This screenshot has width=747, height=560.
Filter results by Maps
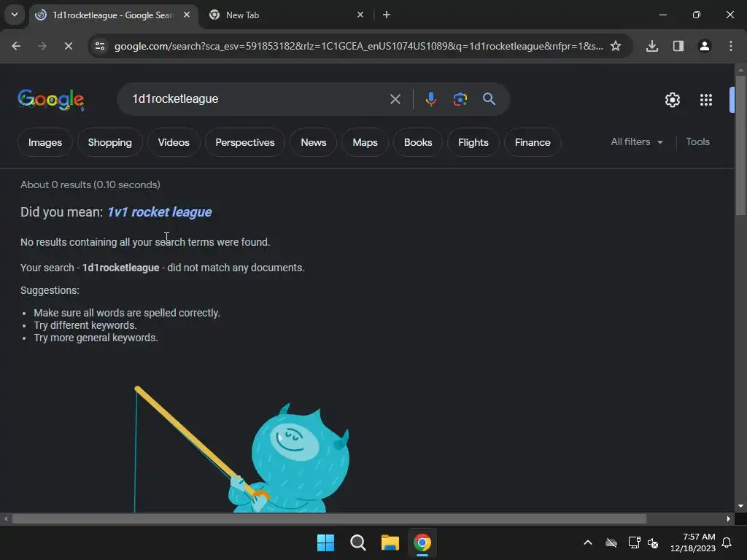point(365,142)
